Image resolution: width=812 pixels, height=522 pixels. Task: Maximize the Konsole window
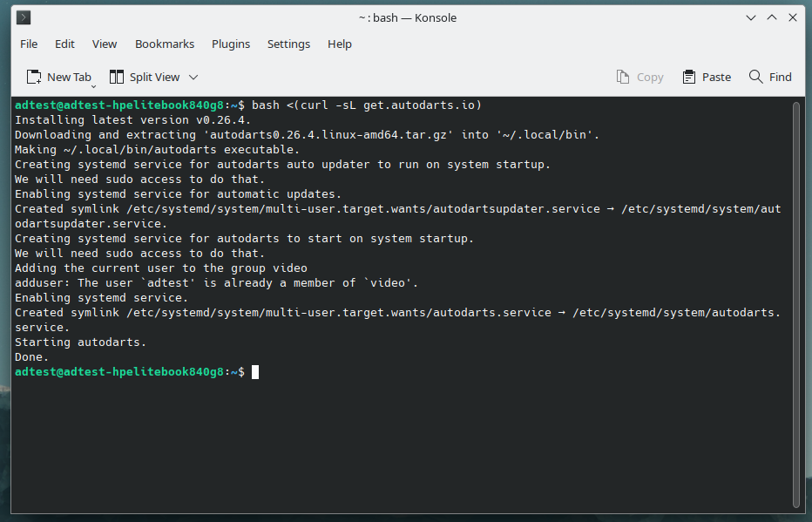pyautogui.click(x=772, y=17)
